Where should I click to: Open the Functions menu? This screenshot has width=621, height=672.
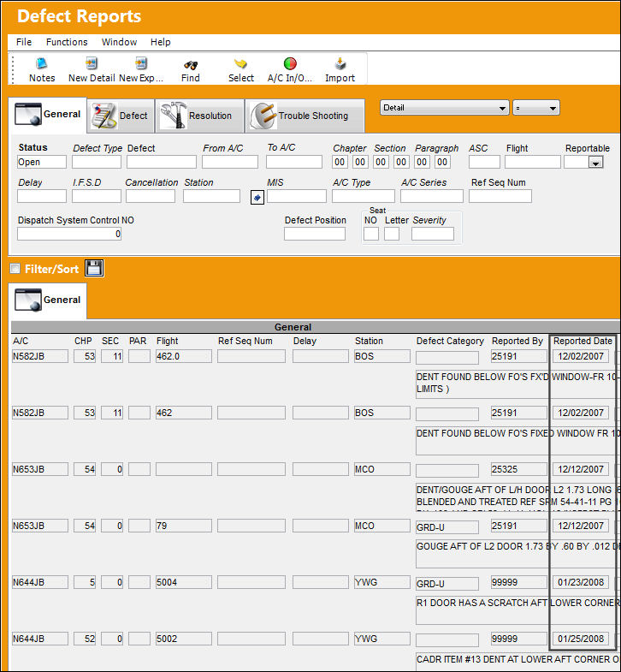67,42
